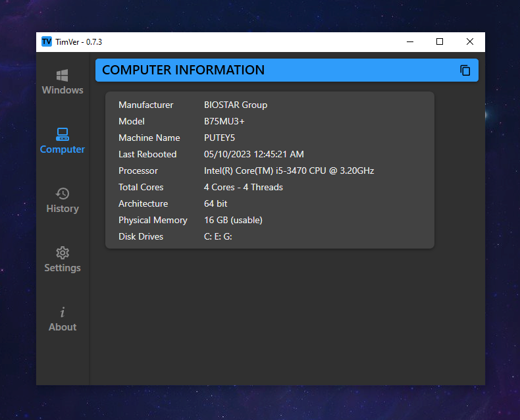This screenshot has height=420, width=520.
Task: Select the 'Last Rebooted' label
Action: pos(147,154)
